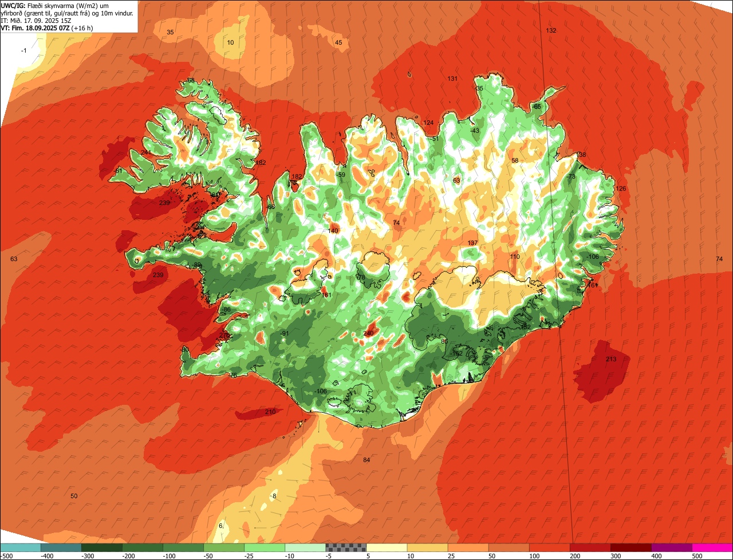Click the map value '140' in the interior
Viewport: 733px width, 560px height.
click(x=333, y=231)
